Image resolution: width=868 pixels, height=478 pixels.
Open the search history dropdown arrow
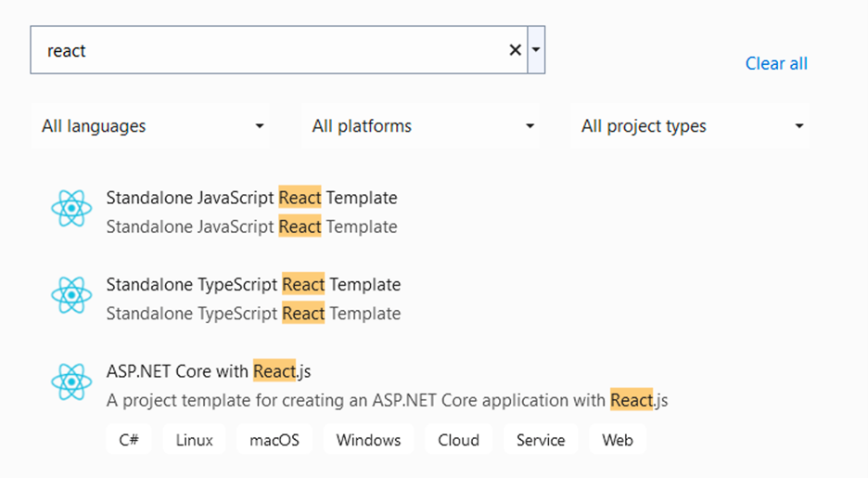(x=536, y=50)
